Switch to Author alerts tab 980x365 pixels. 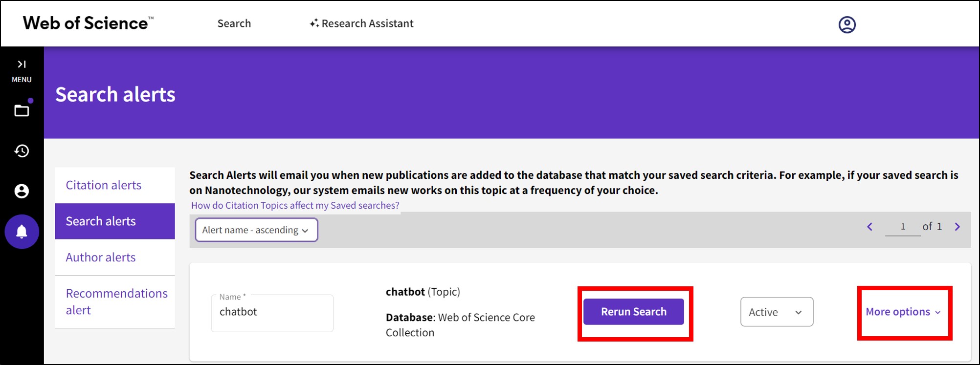click(115, 258)
